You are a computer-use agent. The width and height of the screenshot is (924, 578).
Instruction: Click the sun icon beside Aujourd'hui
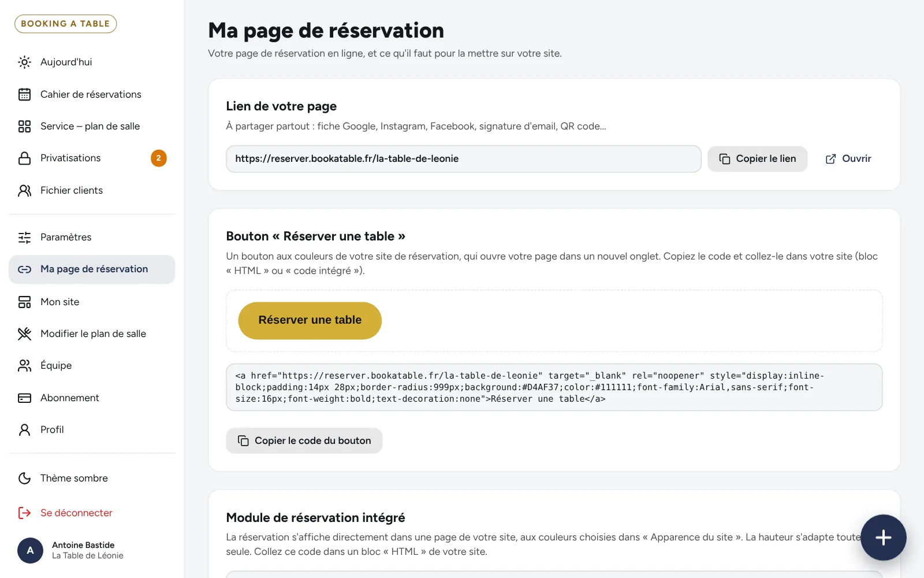[24, 62]
